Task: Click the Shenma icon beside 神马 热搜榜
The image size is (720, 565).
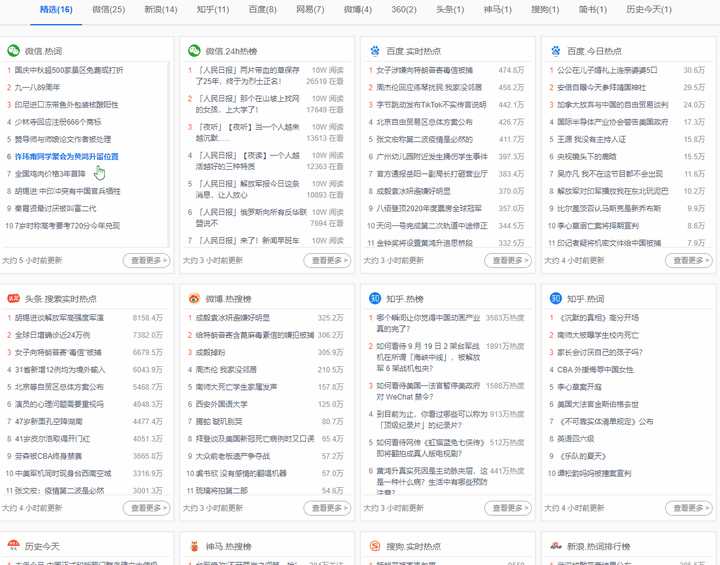Action: [194, 546]
